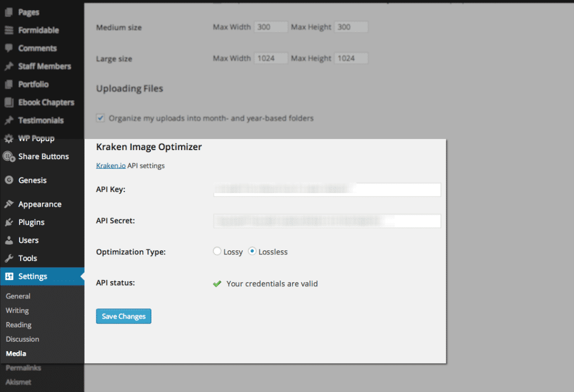This screenshot has height=392, width=574.
Task: Open the Testimonials menu item
Action: (x=42, y=120)
